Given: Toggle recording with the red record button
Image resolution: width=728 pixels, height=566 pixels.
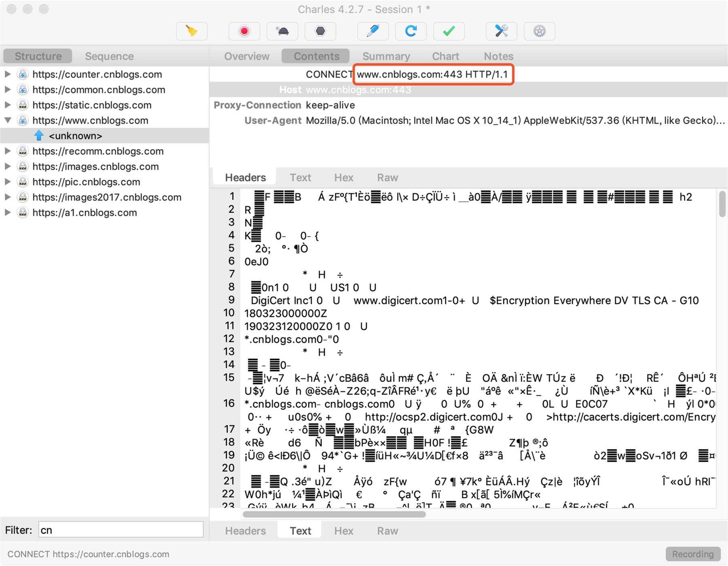Looking at the screenshot, I should pos(244,31).
